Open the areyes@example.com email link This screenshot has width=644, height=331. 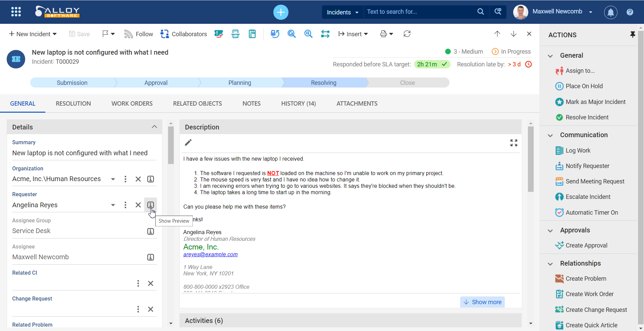pos(210,254)
